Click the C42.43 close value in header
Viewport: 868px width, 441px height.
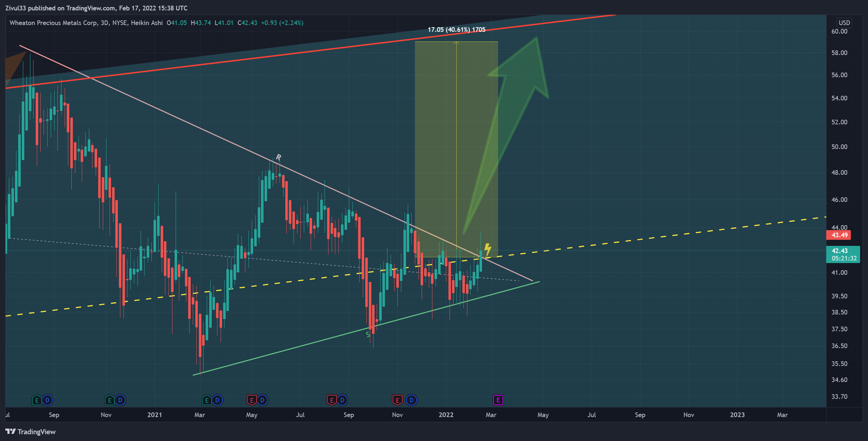[247, 23]
